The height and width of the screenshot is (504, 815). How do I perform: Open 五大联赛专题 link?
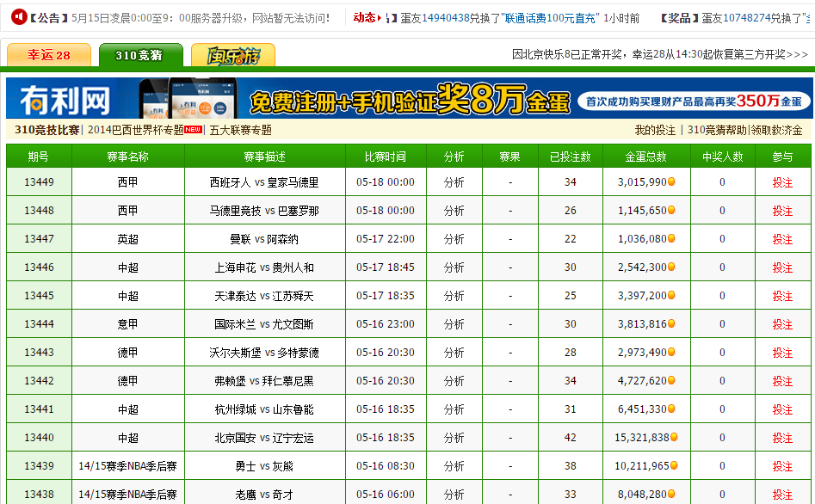click(241, 130)
